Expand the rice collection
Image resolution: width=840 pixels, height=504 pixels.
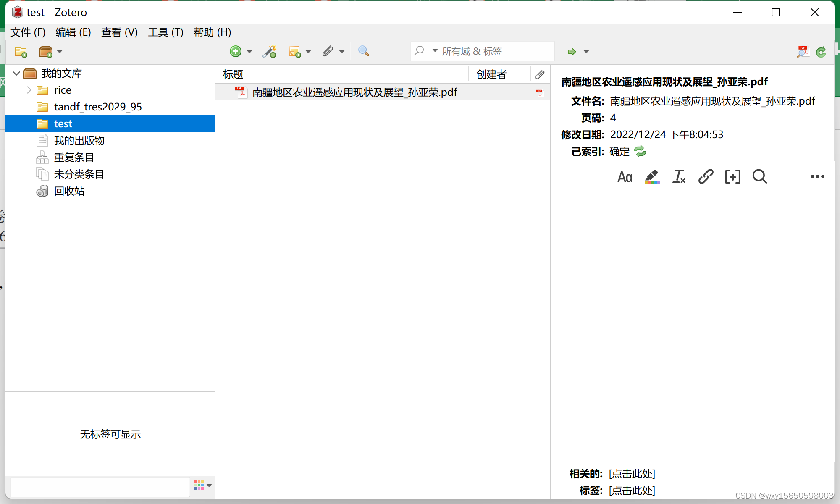tap(29, 90)
